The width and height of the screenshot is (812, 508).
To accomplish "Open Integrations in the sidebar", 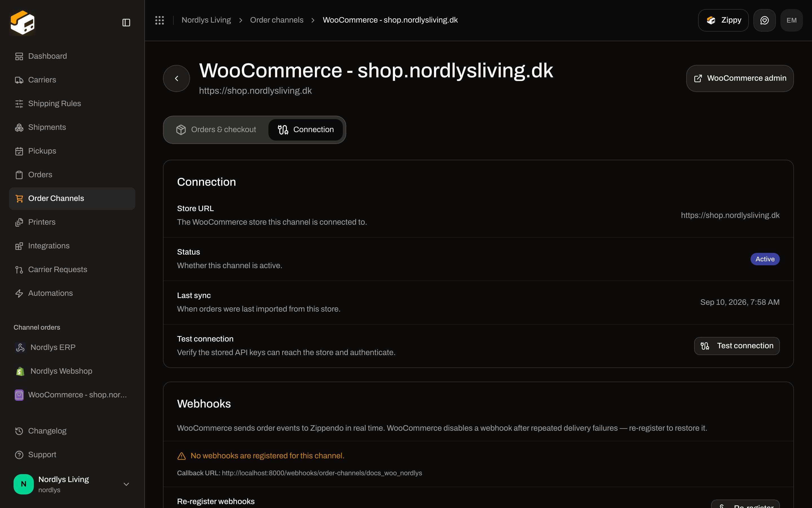I will [72, 246].
